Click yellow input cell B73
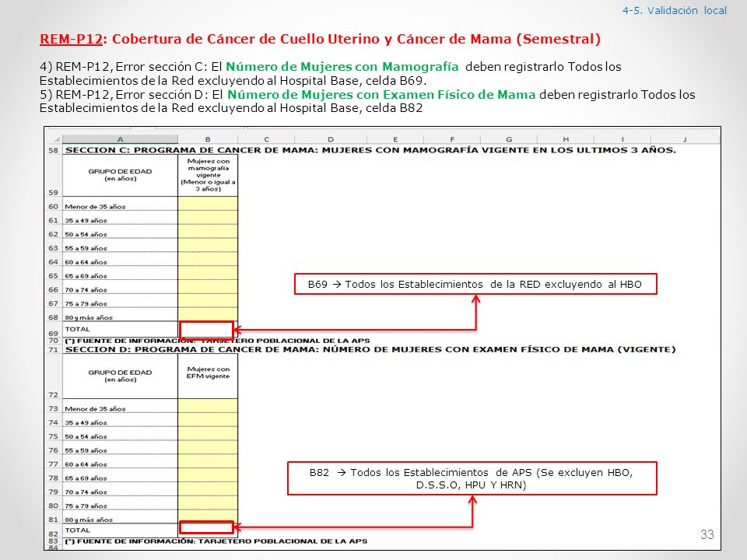Viewport: 747px width, 560px height. [208, 406]
